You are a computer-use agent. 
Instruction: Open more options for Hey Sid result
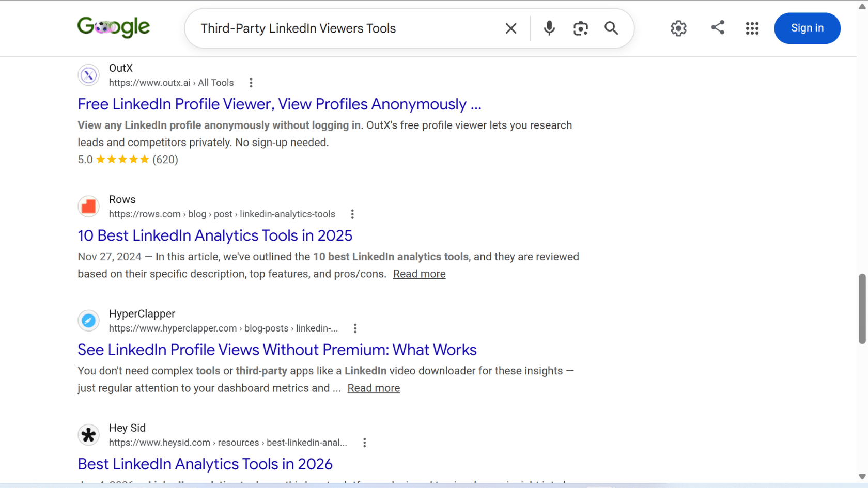[365, 443]
